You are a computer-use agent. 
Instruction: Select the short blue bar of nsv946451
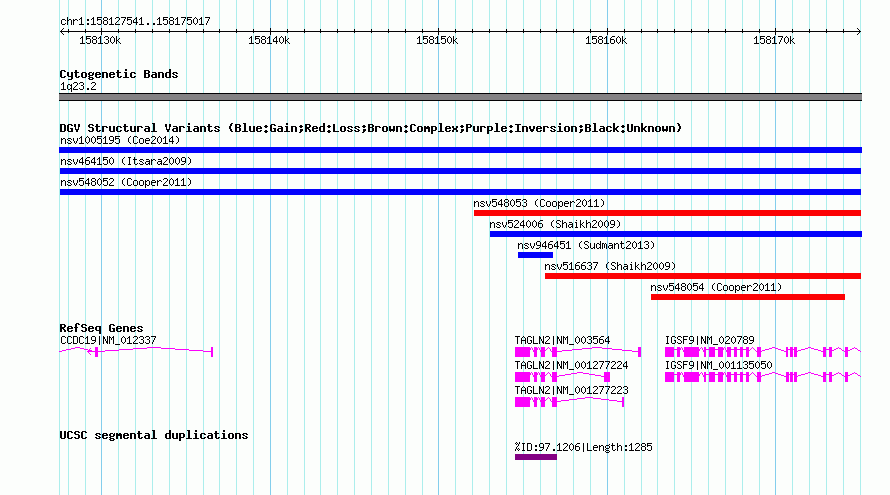(x=535, y=255)
